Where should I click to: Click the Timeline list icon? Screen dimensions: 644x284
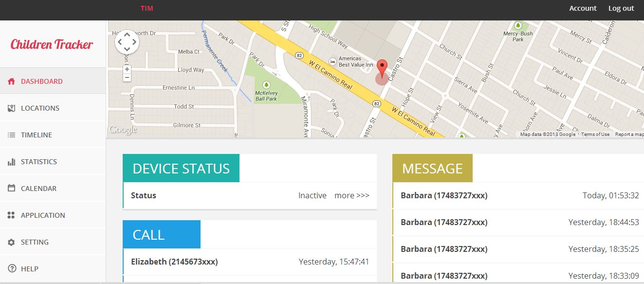[11, 135]
